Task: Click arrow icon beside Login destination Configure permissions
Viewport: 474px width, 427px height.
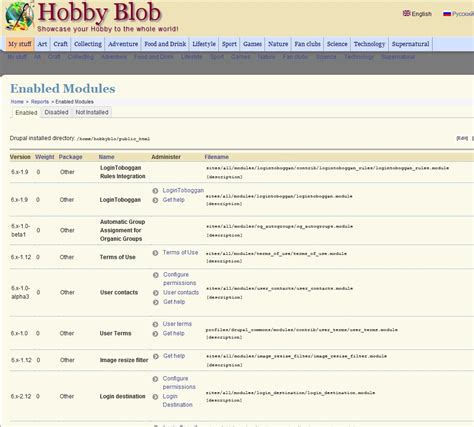Action: [x=155, y=379]
